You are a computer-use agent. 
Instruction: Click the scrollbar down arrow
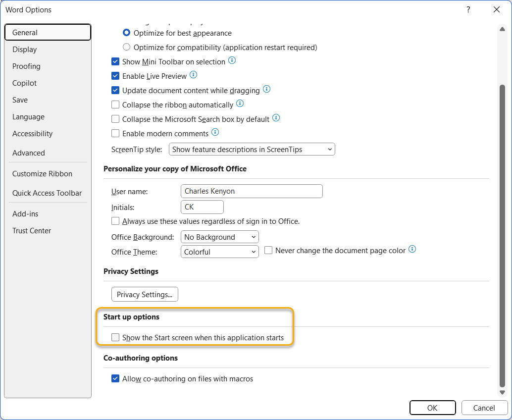coord(502,393)
